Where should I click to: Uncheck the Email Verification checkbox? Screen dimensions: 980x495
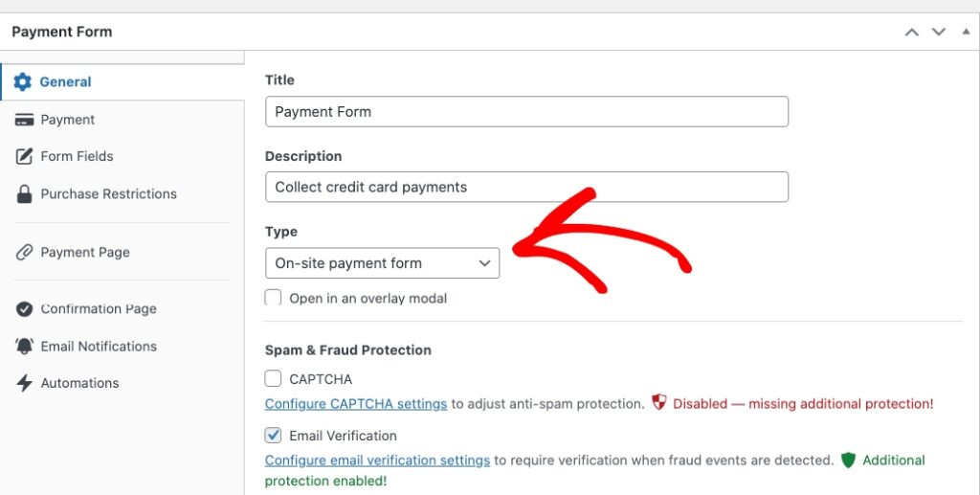coord(274,436)
